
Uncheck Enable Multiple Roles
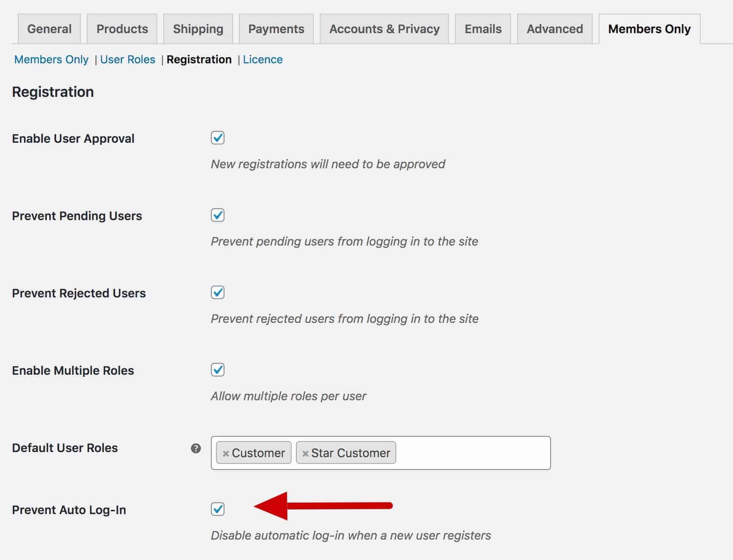tap(217, 370)
